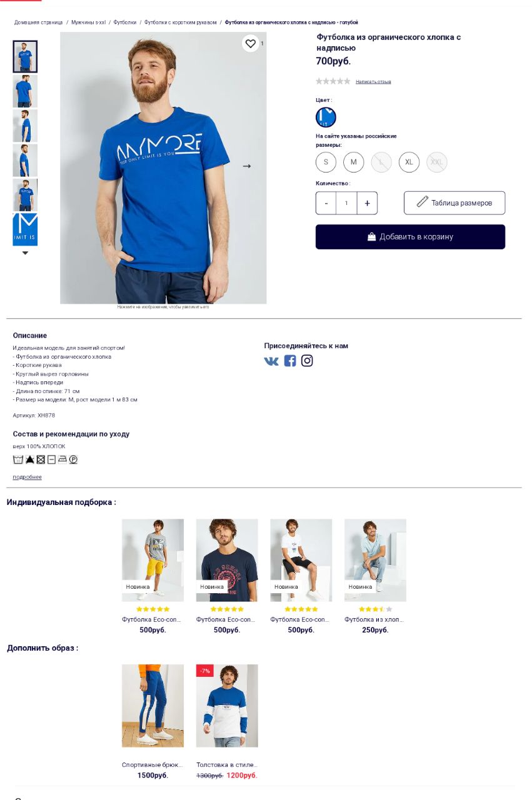Expand more thumbnails with the down arrow
The width and height of the screenshot is (532, 800).
pyautogui.click(x=25, y=253)
